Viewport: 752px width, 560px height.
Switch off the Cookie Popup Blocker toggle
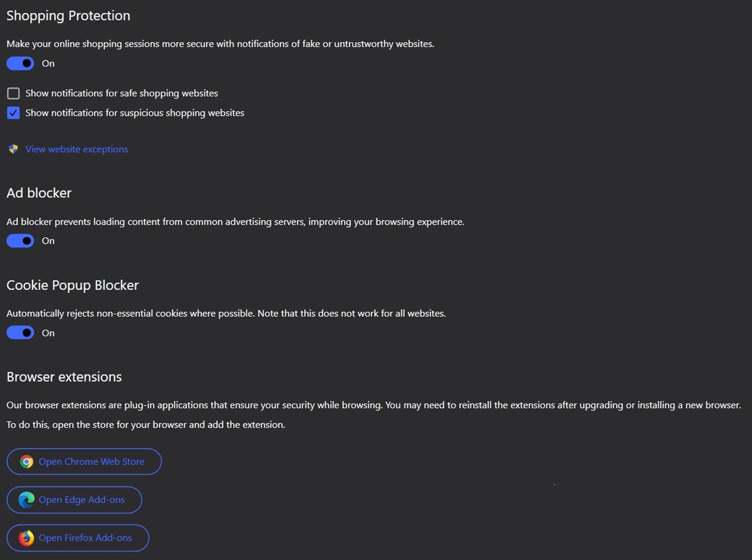[x=20, y=333]
